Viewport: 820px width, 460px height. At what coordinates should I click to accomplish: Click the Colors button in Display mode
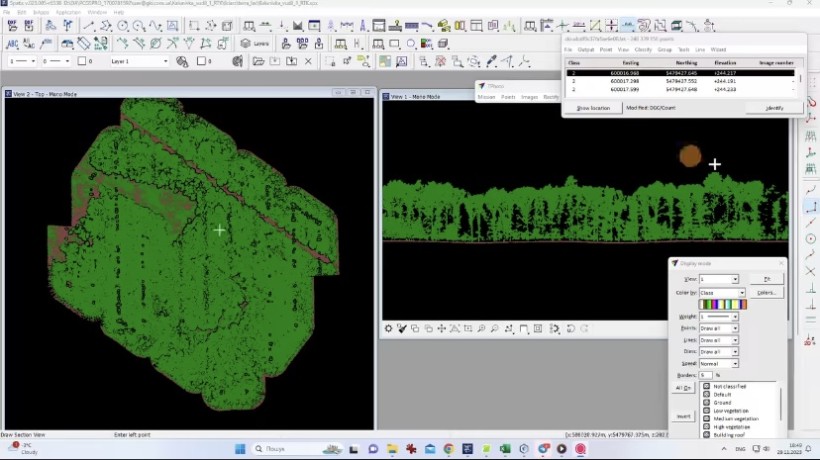pos(767,293)
